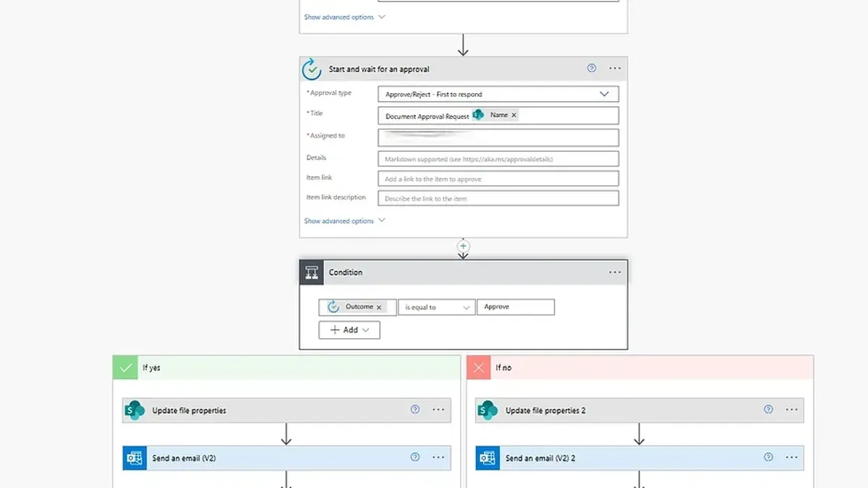Viewport: 868px width, 488px height.
Task: Click the approval action icon in header
Action: tap(312, 69)
